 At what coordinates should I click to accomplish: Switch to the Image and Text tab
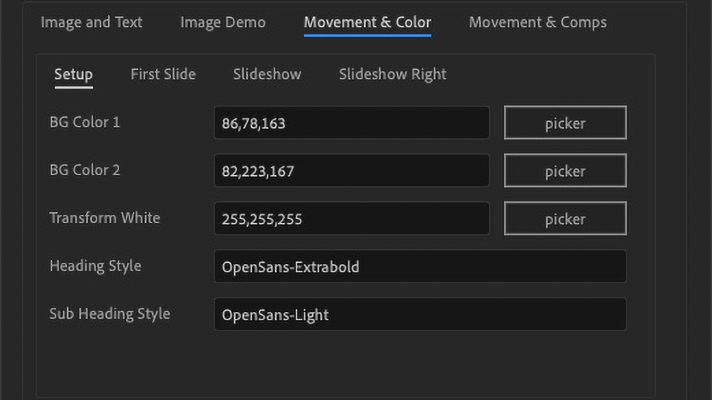(x=91, y=22)
